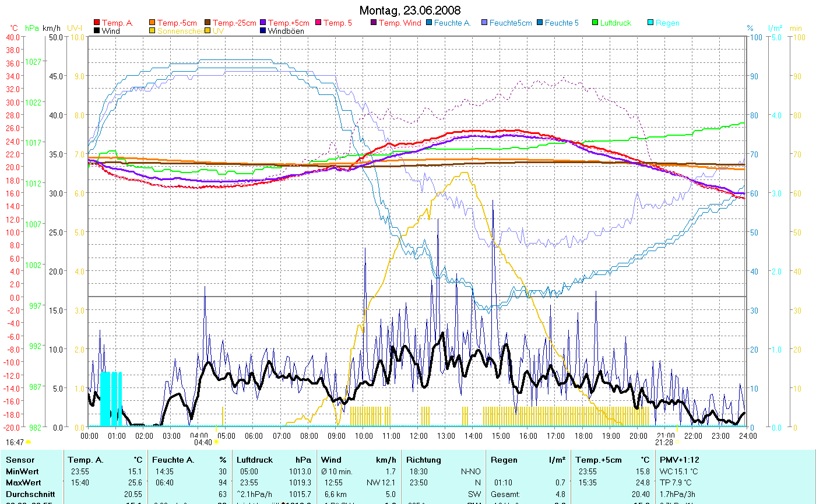
Task: Click the Richtung column header in table
Action: tap(424, 460)
